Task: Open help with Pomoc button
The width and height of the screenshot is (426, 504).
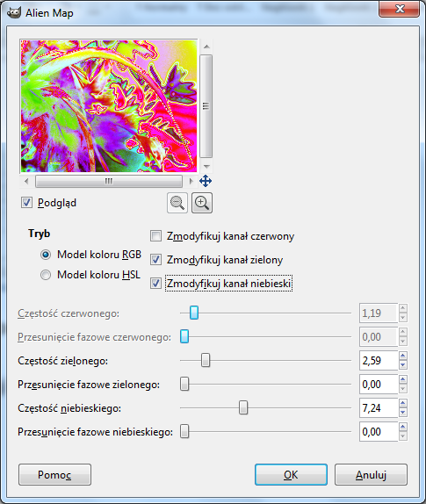Action: click(x=54, y=474)
